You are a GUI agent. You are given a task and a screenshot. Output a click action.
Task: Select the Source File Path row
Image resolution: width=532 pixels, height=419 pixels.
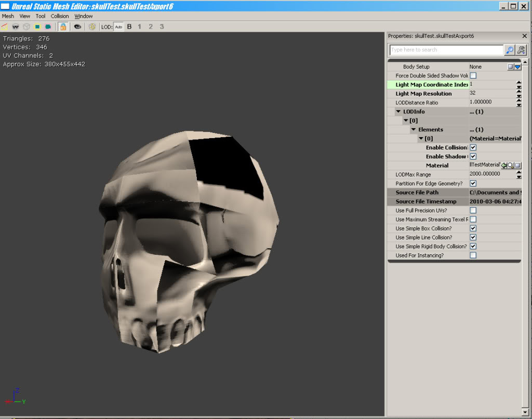[x=454, y=193]
